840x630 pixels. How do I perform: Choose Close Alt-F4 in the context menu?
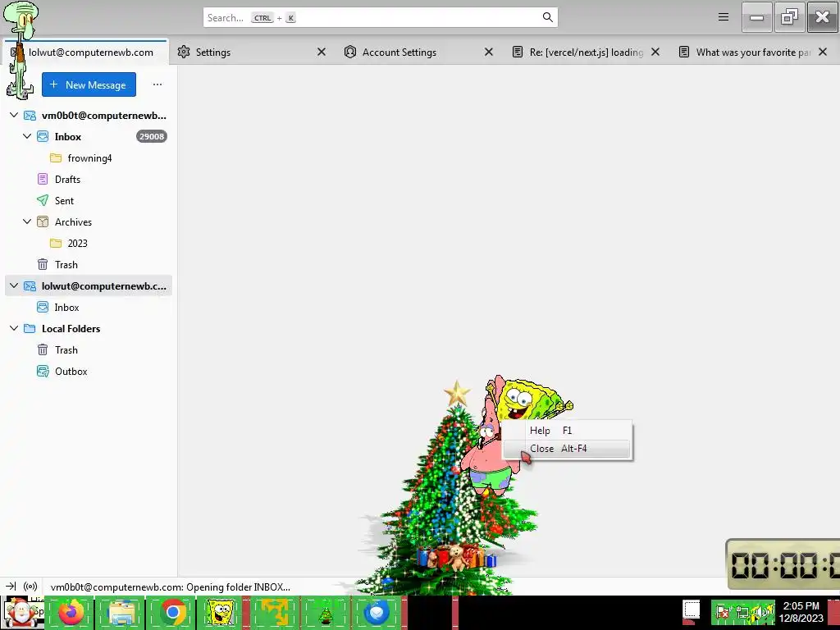[567, 449]
